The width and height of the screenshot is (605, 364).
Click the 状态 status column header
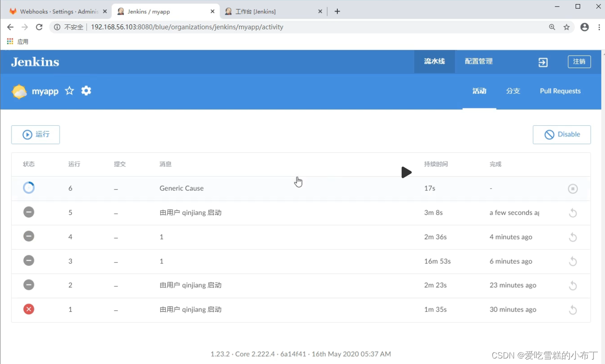coord(29,164)
